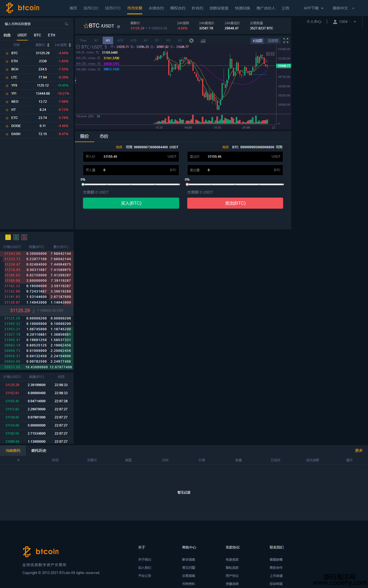Image resolution: width=368 pixels, height=588 pixels.
Task: Open 快速兑换 in top navigation
Action: tap(242, 8)
